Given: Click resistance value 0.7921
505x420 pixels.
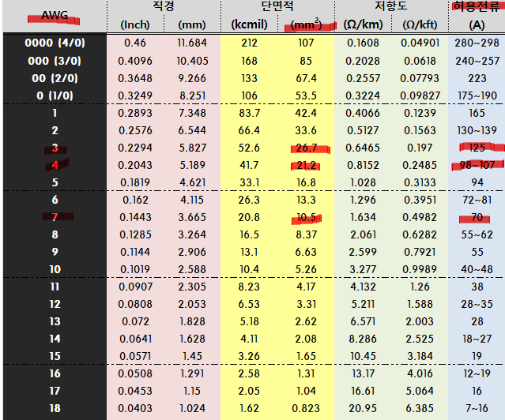Looking at the screenshot, I should pos(420,252).
